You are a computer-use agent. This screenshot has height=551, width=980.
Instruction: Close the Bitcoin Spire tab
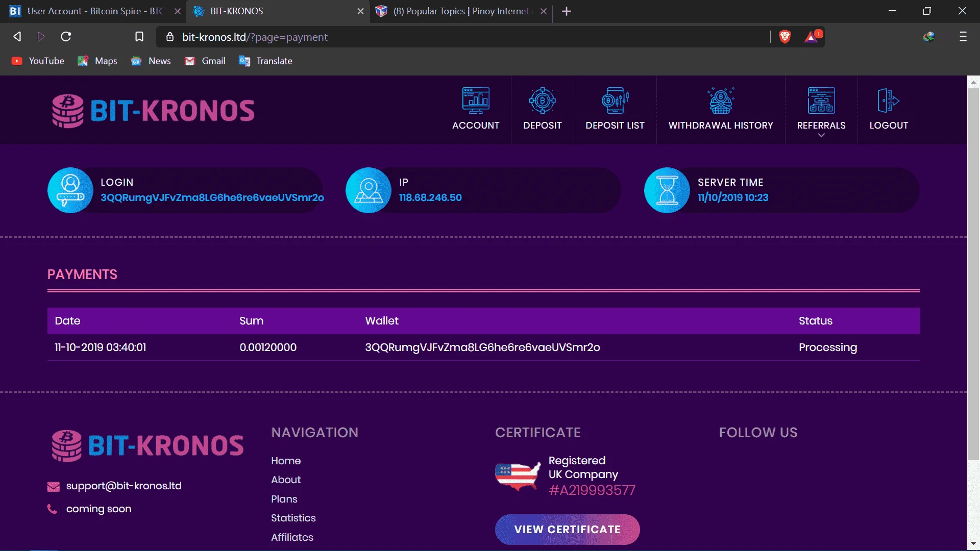pyautogui.click(x=178, y=11)
